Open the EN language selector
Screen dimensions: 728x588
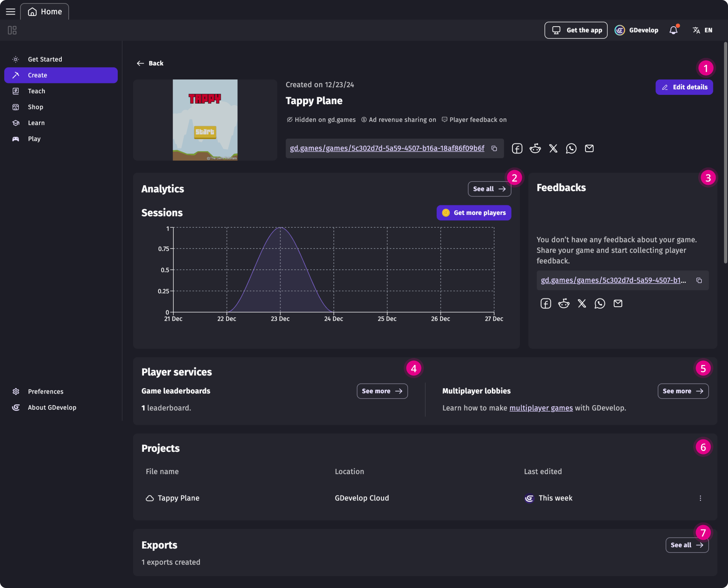tap(702, 30)
